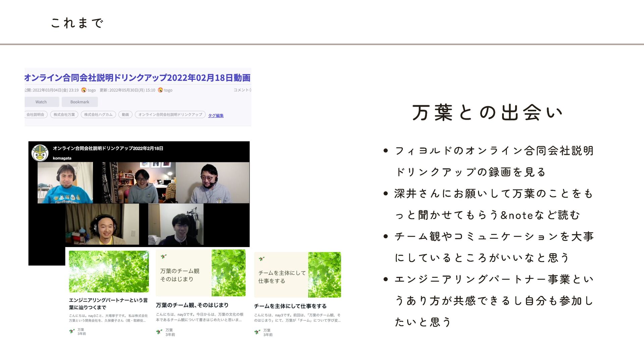Click 万葉 author icon under third article
The width and height of the screenshot is (644, 362).
(x=257, y=332)
